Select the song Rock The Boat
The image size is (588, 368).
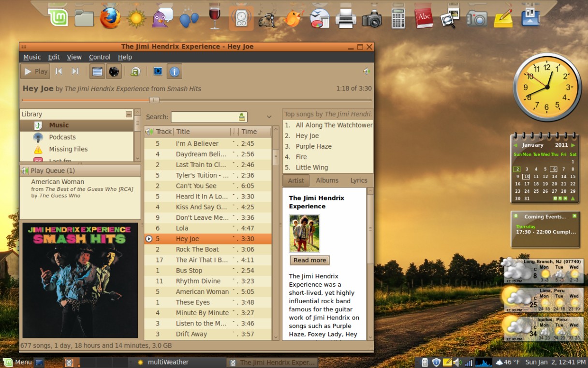tap(208, 249)
